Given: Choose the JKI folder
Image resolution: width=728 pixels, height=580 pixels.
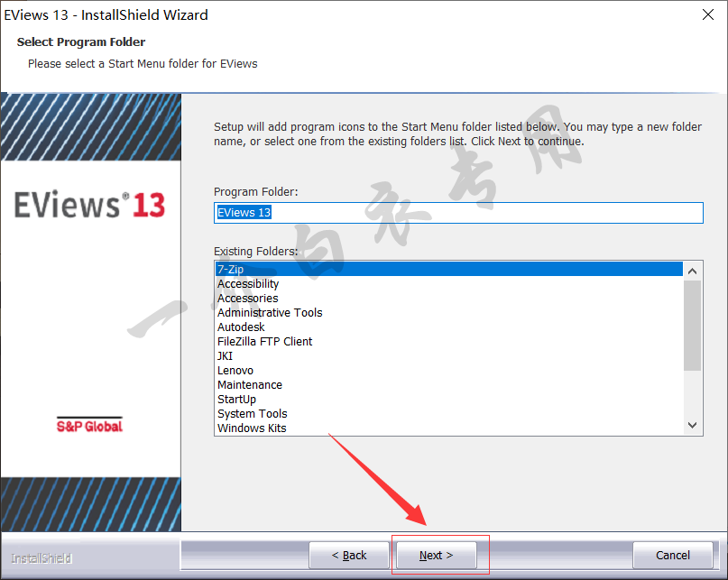Looking at the screenshot, I should pyautogui.click(x=449, y=355).
